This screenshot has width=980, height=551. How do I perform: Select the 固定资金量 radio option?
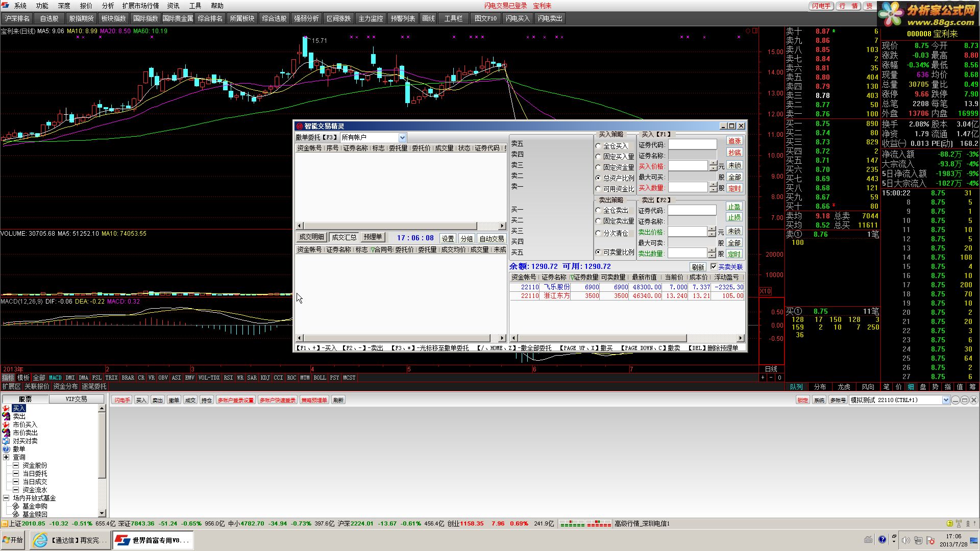[x=598, y=167]
